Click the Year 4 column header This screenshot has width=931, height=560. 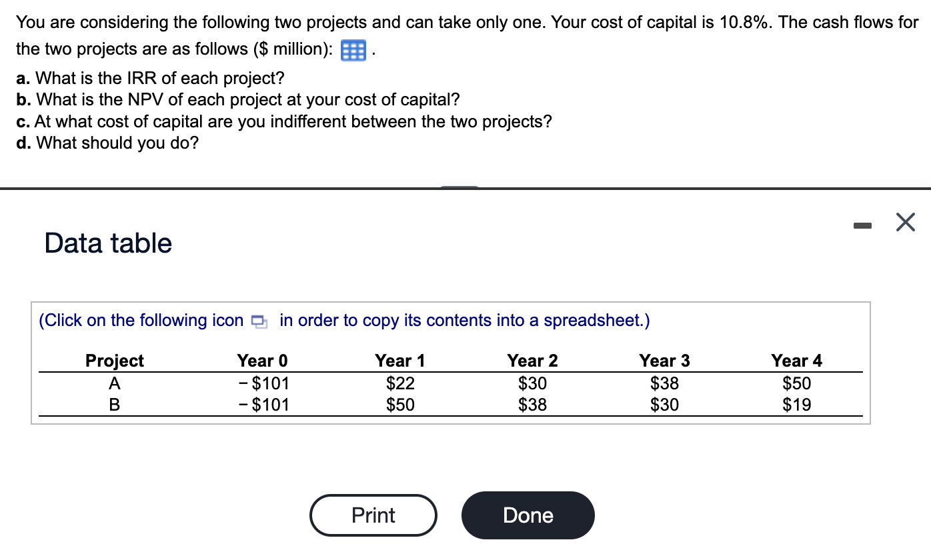(796, 361)
